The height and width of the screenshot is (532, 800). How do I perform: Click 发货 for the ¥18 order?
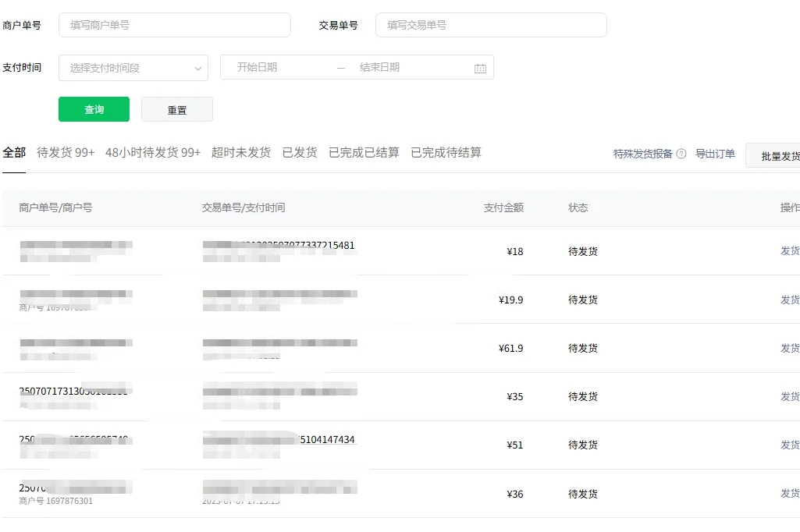[789, 251]
